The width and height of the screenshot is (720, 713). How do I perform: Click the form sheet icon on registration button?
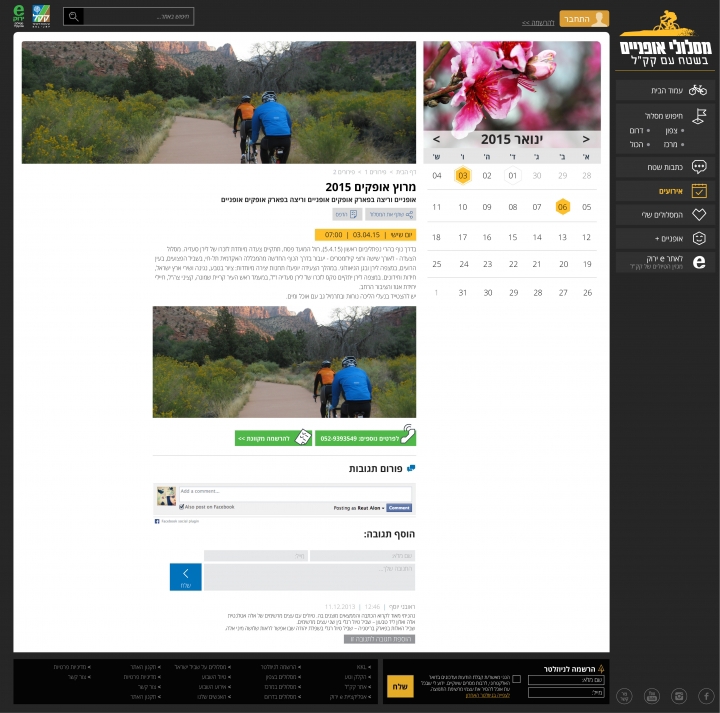coord(303,437)
